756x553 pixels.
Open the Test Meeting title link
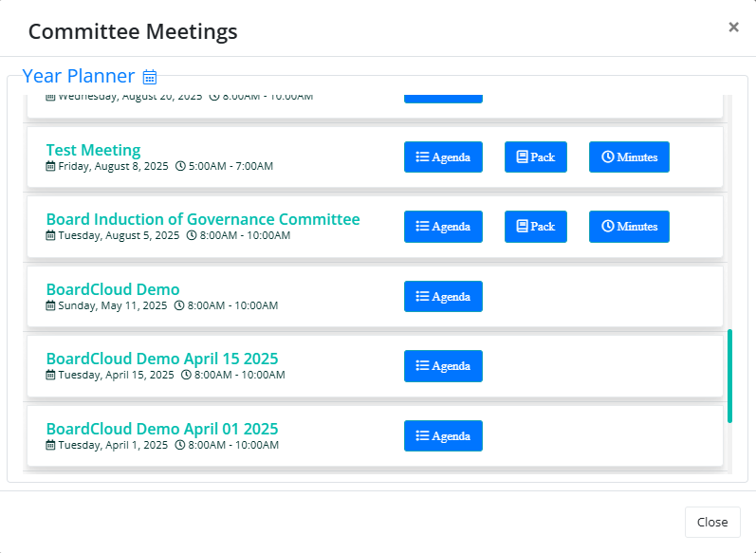click(94, 150)
